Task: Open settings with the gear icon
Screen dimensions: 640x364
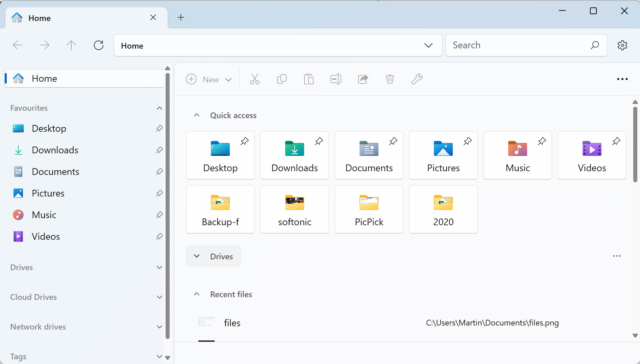Action: tap(622, 45)
